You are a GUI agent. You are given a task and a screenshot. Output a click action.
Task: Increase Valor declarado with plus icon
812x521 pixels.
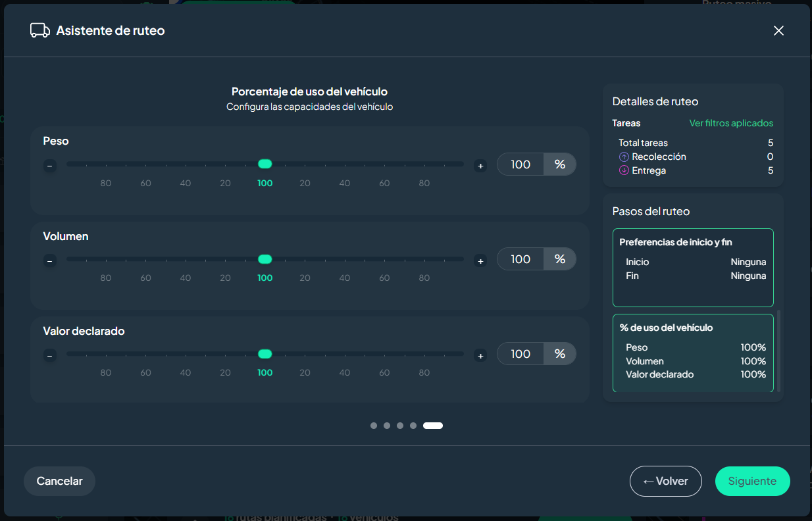tap(480, 356)
